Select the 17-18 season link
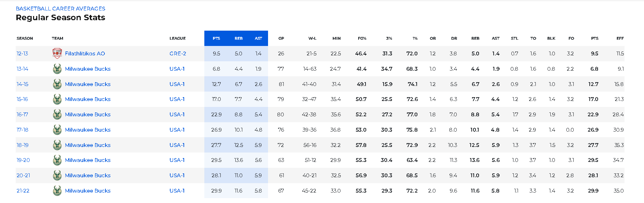Screen dimensions: 644x203 tap(22, 130)
